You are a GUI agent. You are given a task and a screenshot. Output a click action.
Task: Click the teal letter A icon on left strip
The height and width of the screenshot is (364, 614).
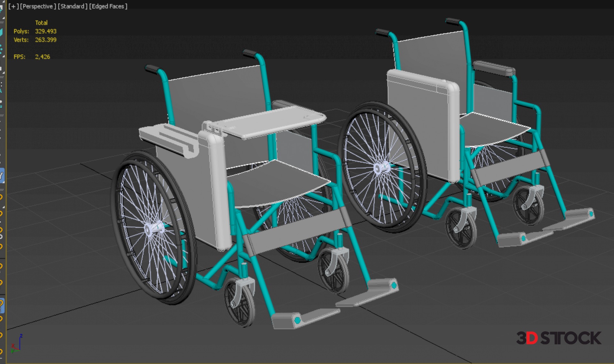point(1,91)
